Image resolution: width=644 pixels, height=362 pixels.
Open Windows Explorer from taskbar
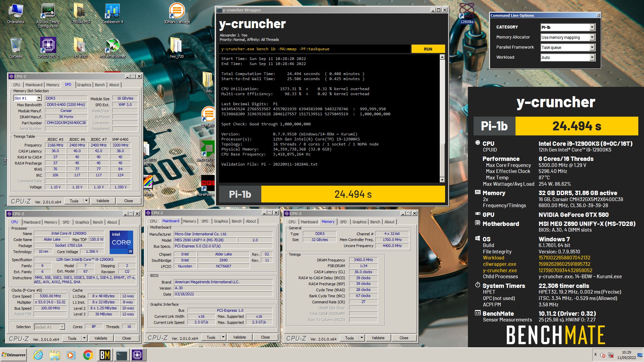(54, 355)
